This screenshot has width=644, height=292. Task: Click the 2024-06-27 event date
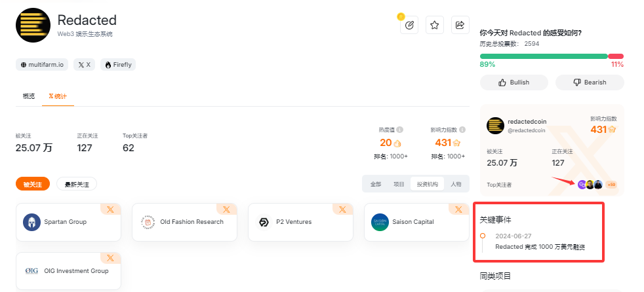coord(513,236)
